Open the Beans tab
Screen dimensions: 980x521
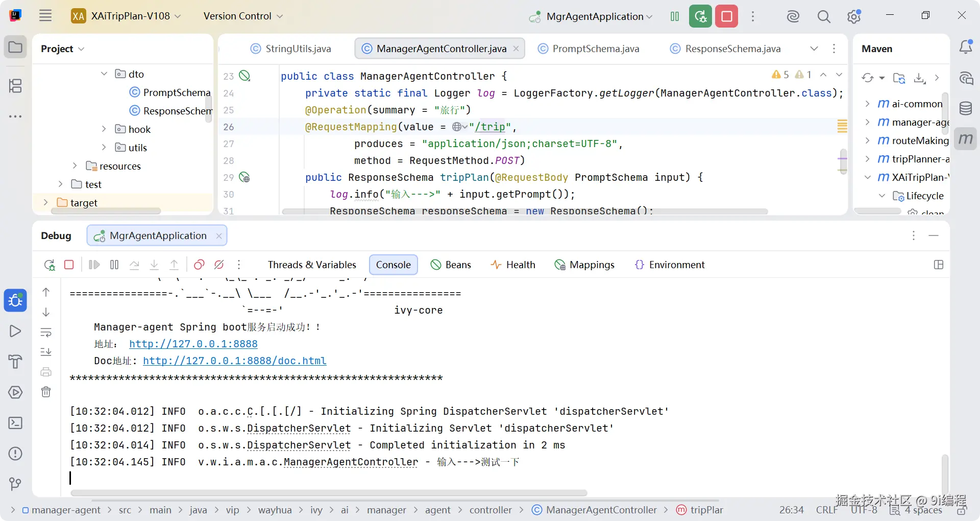[451, 265]
